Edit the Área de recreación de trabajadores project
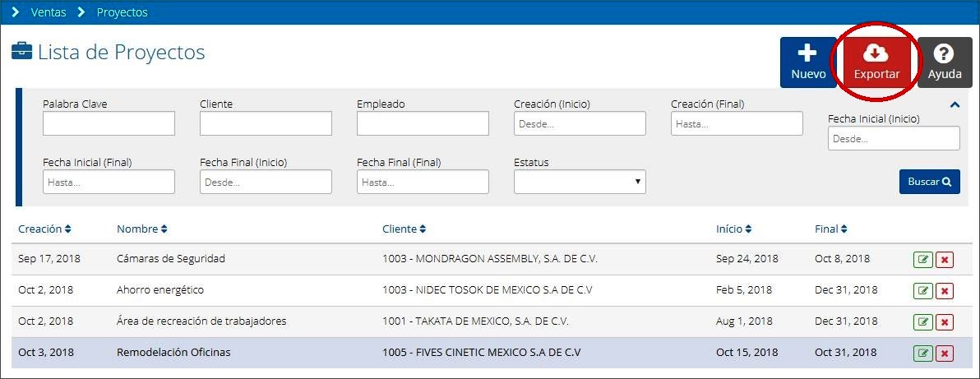Viewport: 980px width, 379px height. coord(922,322)
